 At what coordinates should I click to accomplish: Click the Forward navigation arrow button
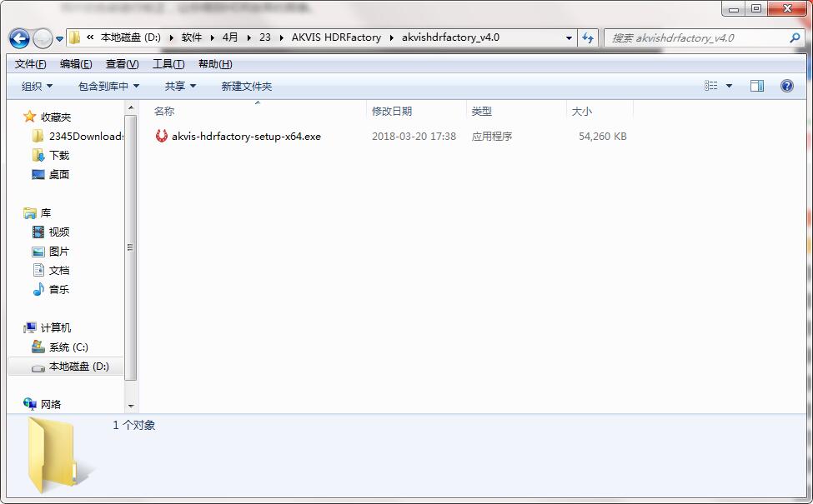pos(43,38)
